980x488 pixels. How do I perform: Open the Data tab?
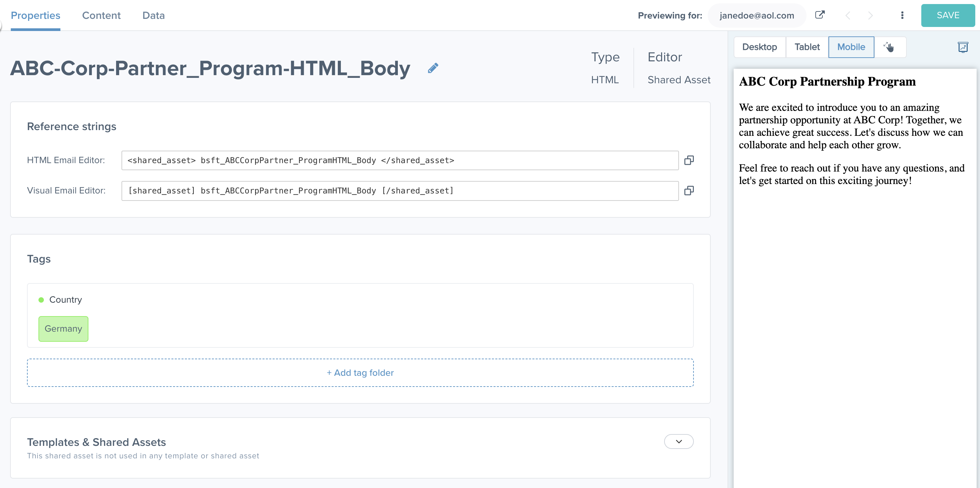click(x=153, y=15)
